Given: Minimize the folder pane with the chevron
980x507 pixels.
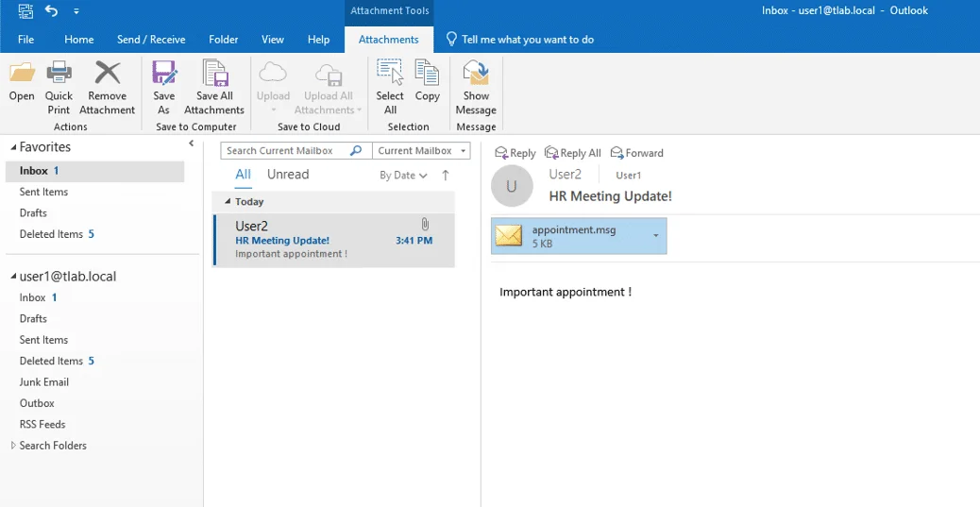Looking at the screenshot, I should pos(192,144).
